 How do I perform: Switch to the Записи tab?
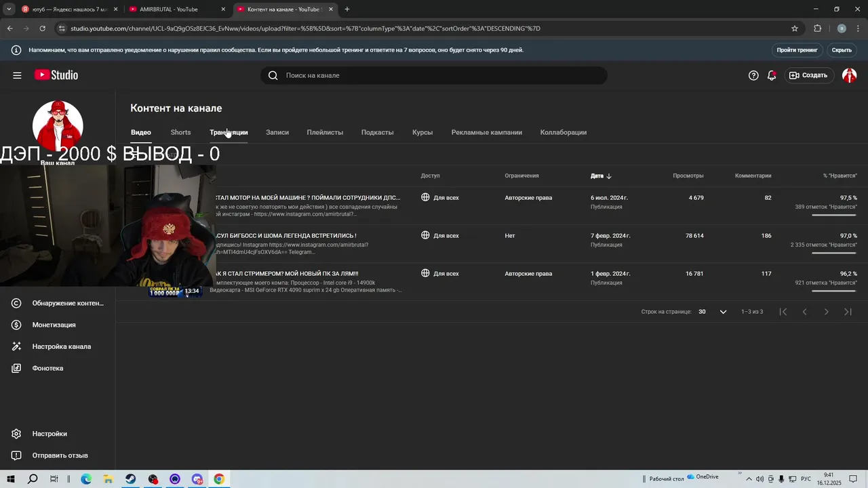(x=277, y=132)
